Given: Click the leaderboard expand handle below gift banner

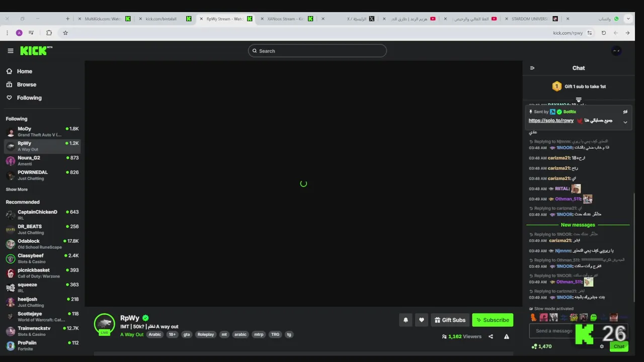Looking at the screenshot, I should pos(579,100).
